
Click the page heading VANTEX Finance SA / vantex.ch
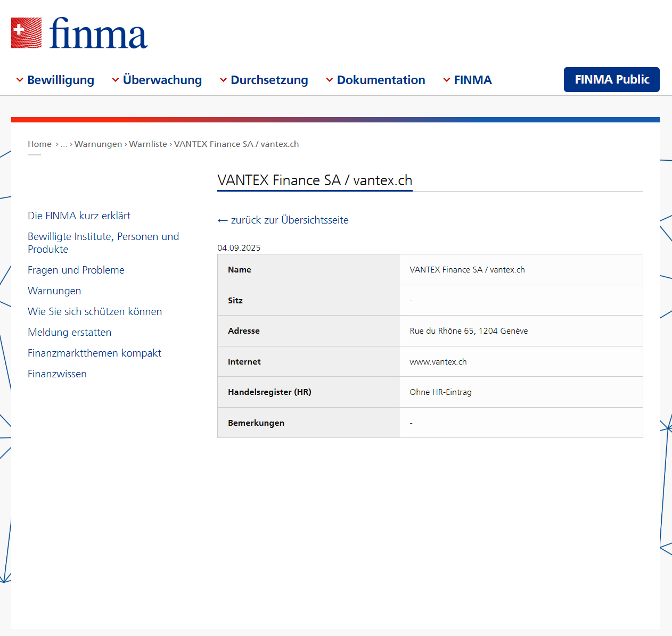(315, 180)
